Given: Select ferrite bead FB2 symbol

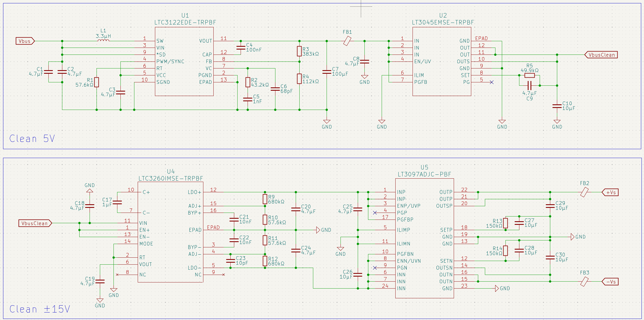Looking at the screenshot, I should pos(584,192).
